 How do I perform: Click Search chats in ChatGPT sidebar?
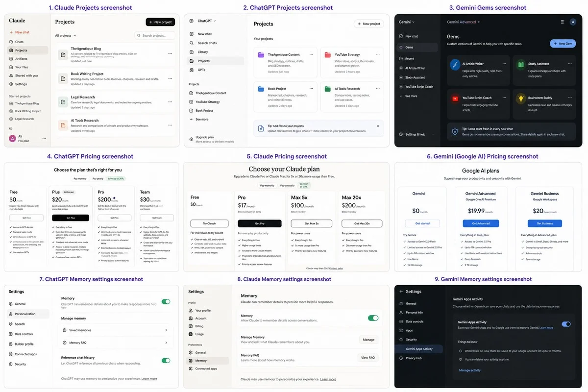point(207,43)
